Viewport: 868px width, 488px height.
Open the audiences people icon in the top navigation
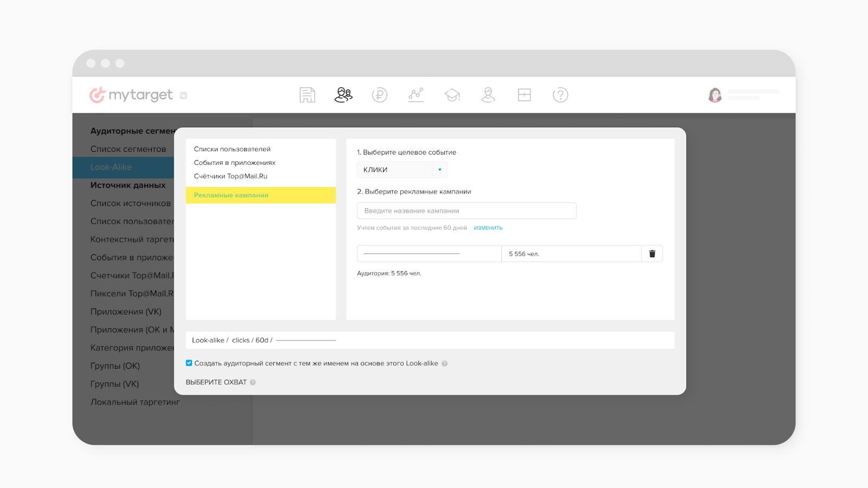click(x=343, y=95)
